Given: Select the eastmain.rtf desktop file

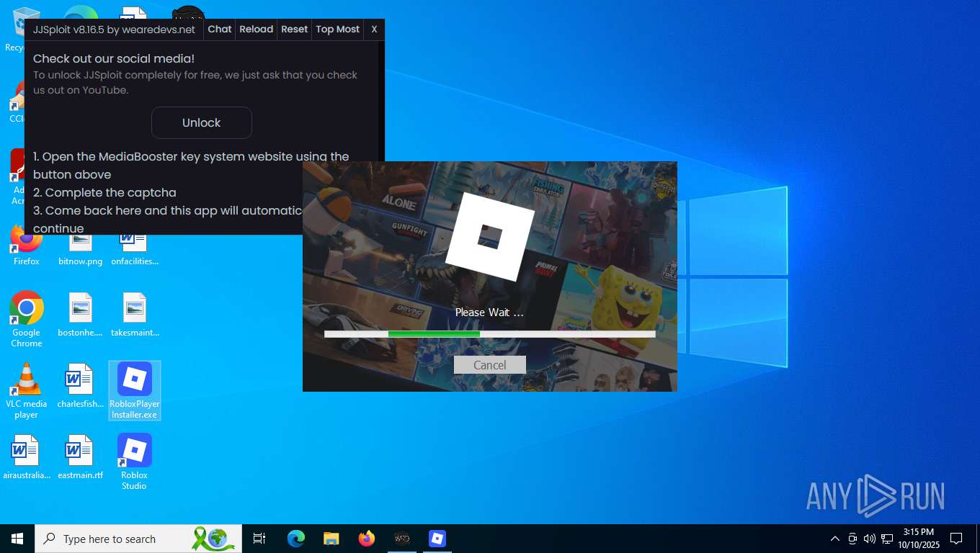Looking at the screenshot, I should (80, 457).
